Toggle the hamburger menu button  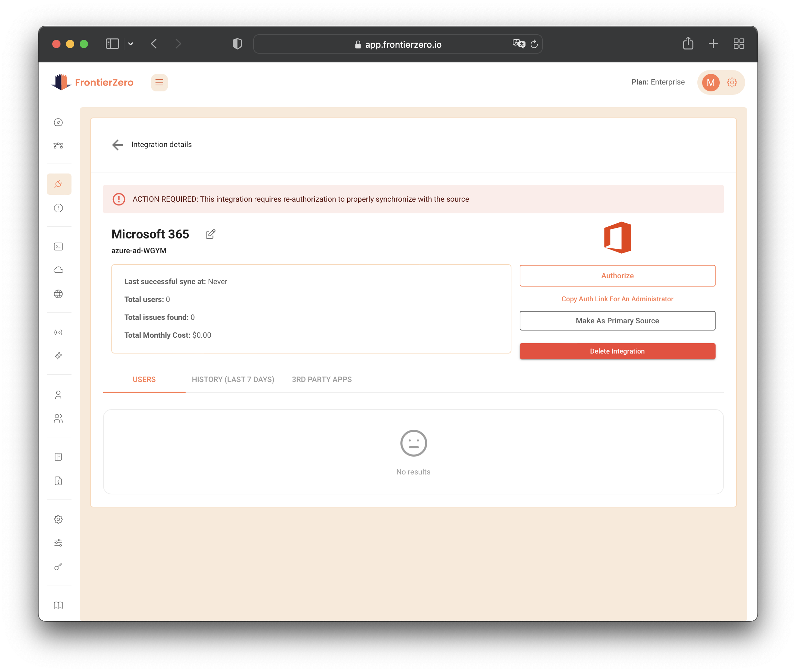(x=159, y=83)
